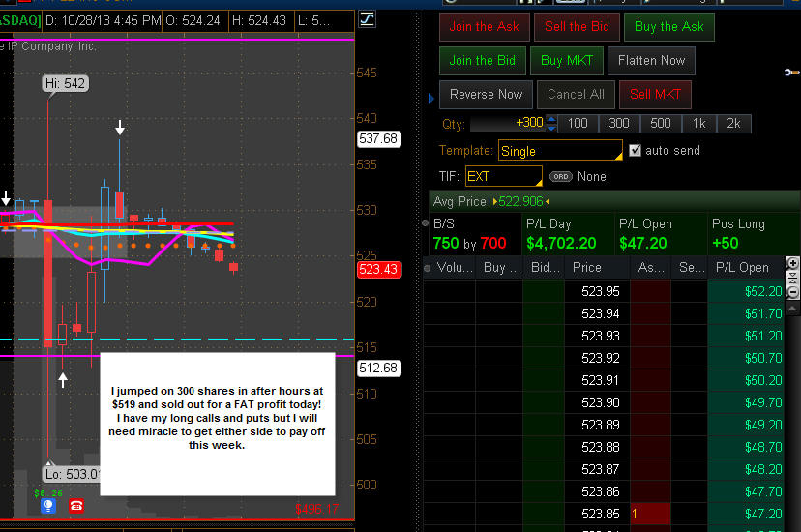This screenshot has height=532, width=801.
Task: Click the Ask size column header
Action: pos(650,268)
